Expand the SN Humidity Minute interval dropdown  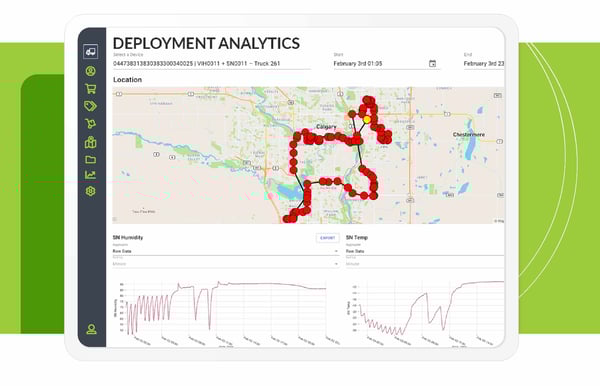tap(225, 264)
